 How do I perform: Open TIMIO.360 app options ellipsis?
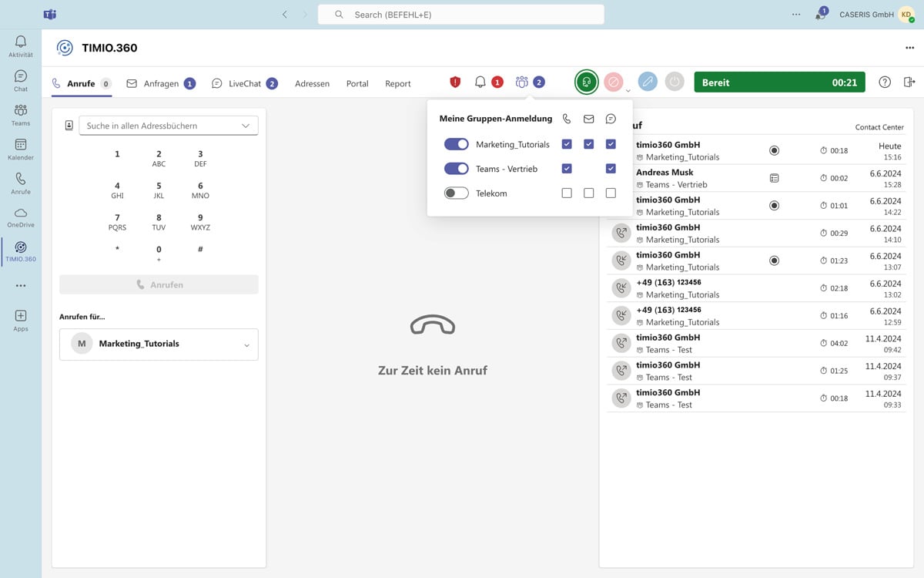click(909, 48)
